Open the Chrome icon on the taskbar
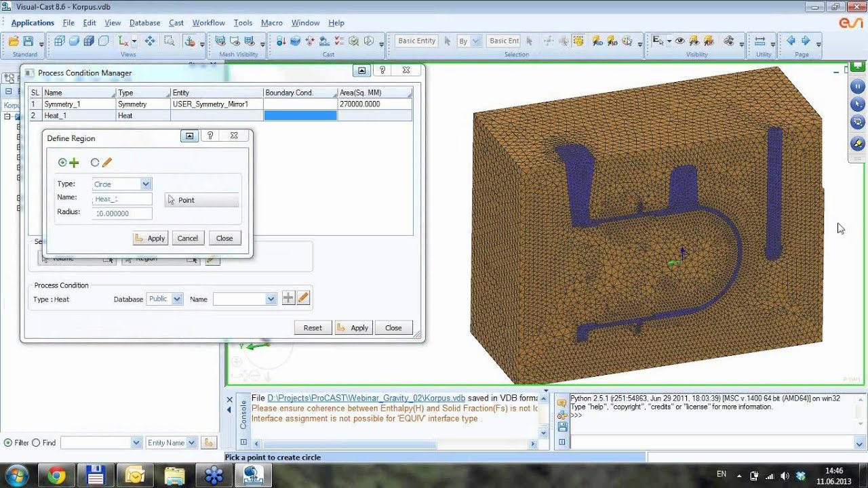Screen dimensions: 868x488 click(56, 476)
